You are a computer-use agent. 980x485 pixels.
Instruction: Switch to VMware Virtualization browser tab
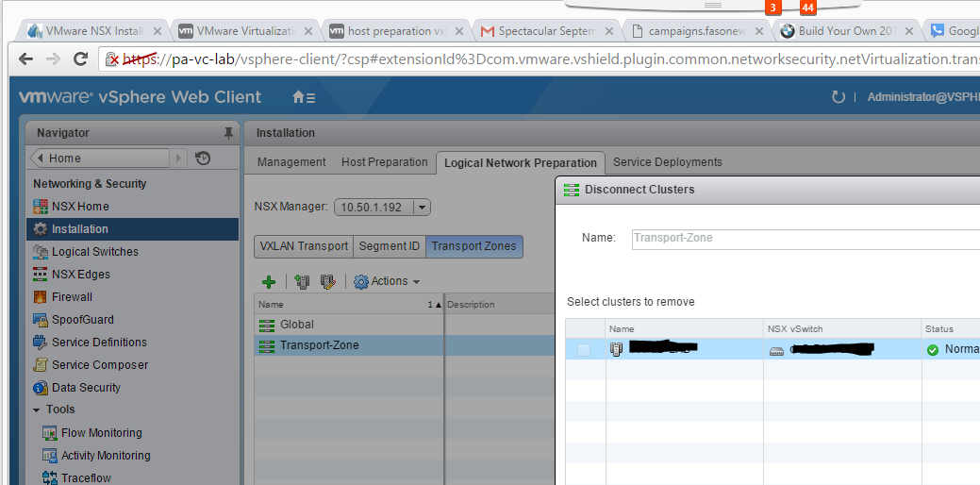pos(245,30)
